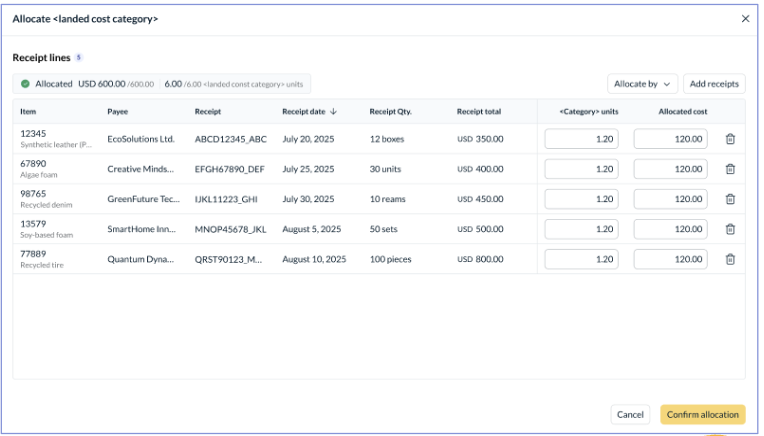Cancel the allocation dialog
The height and width of the screenshot is (436, 764).
coord(630,415)
